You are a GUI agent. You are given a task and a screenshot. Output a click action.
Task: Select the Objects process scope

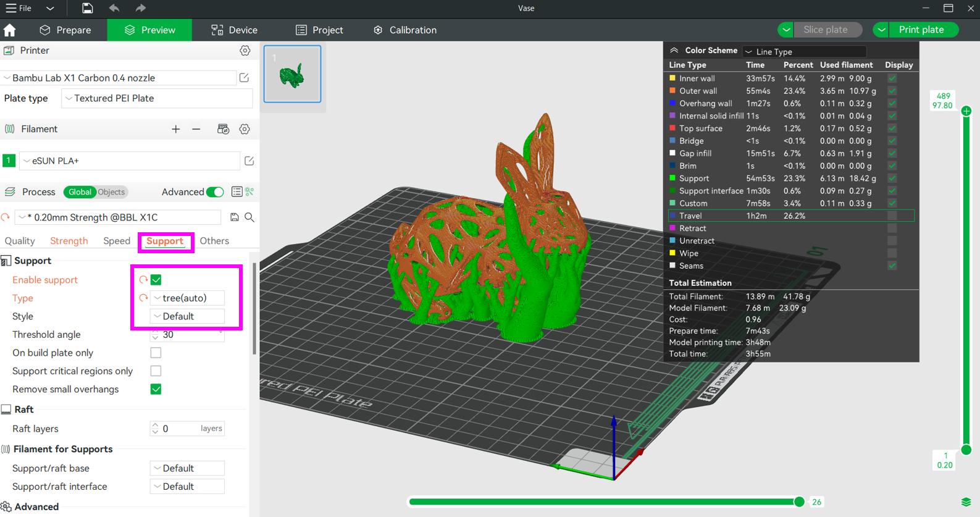tap(111, 192)
